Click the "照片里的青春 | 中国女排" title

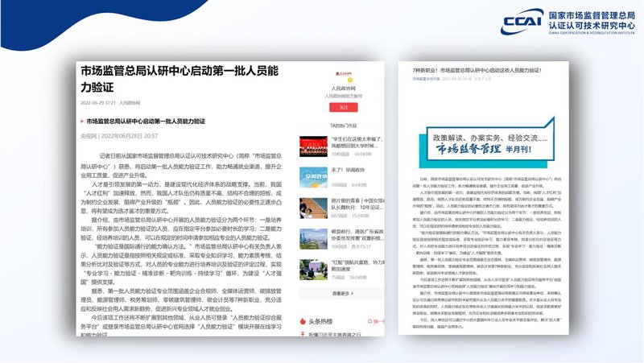click(357, 204)
